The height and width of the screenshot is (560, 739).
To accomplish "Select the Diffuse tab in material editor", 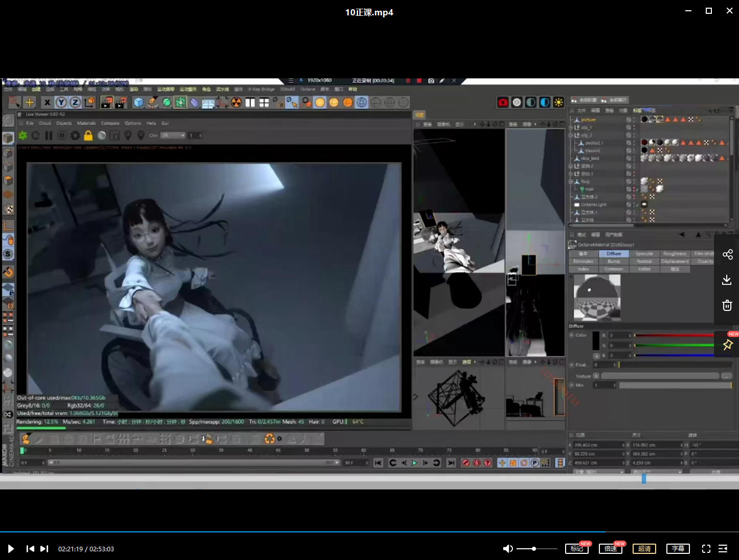I will point(614,254).
